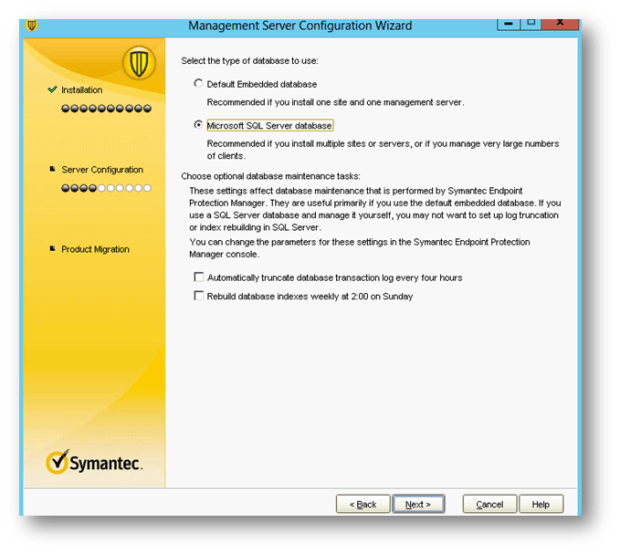Close the Management Server Configuration Wizard window
The height and width of the screenshot is (554, 620).
(x=563, y=23)
